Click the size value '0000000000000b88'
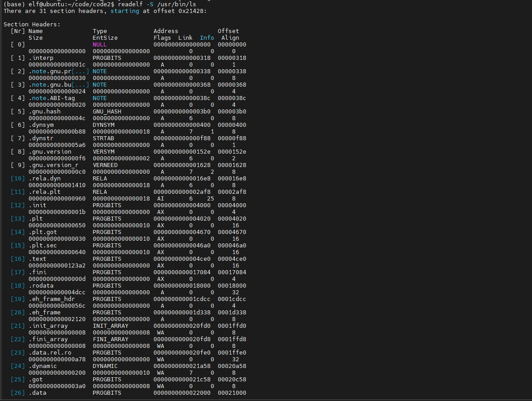This screenshot has width=532, height=401. tap(57, 132)
